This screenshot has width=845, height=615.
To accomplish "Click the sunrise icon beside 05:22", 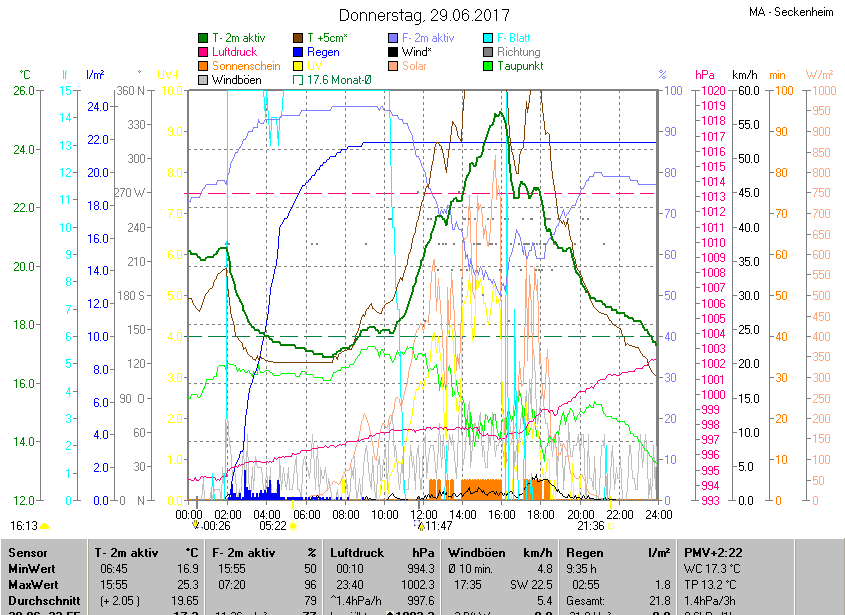I will (294, 526).
